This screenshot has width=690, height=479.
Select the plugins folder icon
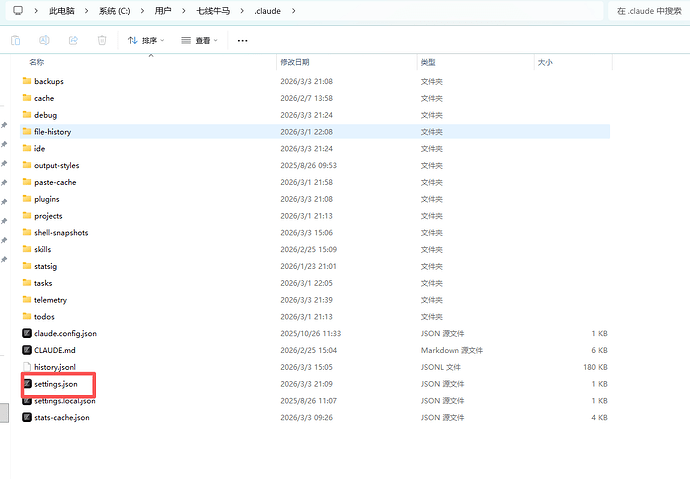27,199
